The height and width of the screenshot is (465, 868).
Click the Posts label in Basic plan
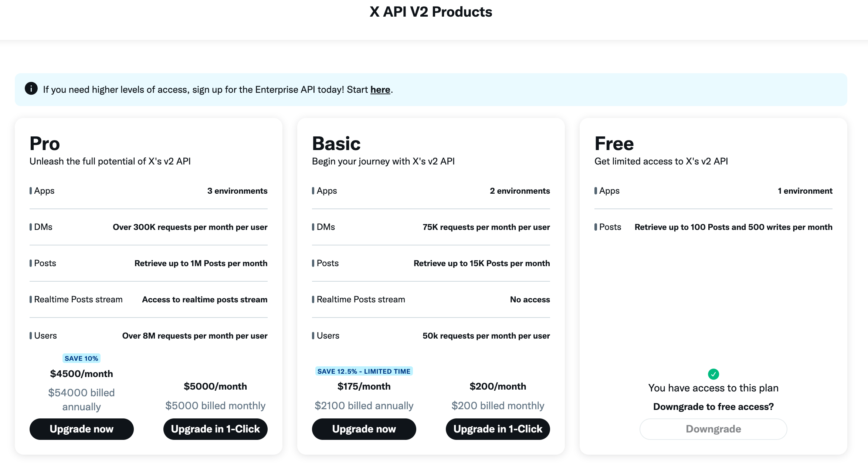[327, 263]
